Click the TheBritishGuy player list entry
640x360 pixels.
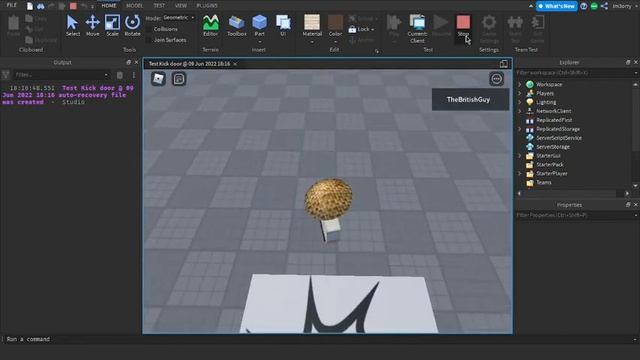[470, 100]
